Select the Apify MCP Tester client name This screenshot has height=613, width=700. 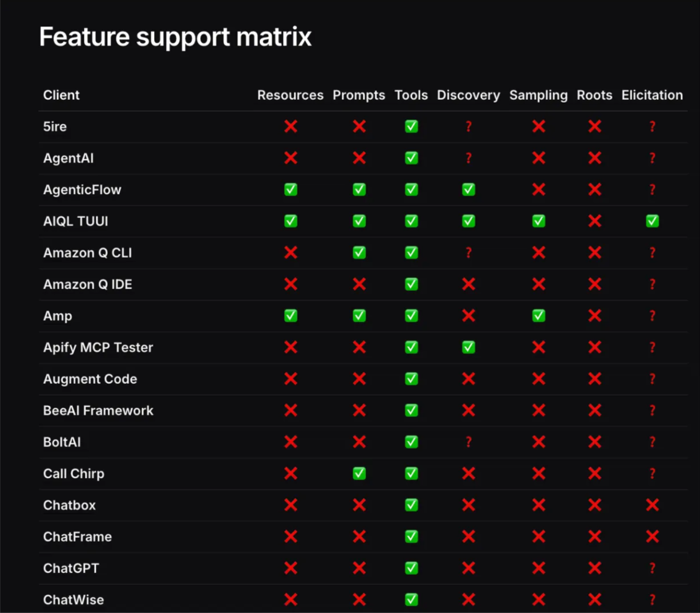pos(98,347)
